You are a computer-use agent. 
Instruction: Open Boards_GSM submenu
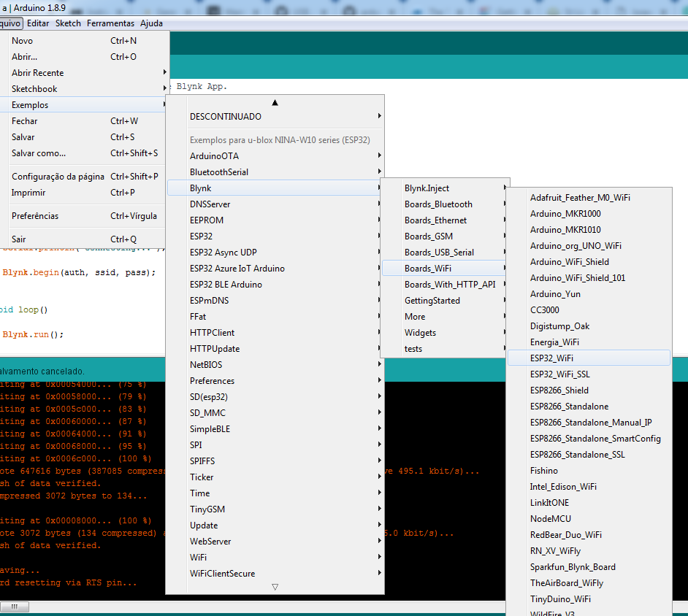click(x=445, y=236)
